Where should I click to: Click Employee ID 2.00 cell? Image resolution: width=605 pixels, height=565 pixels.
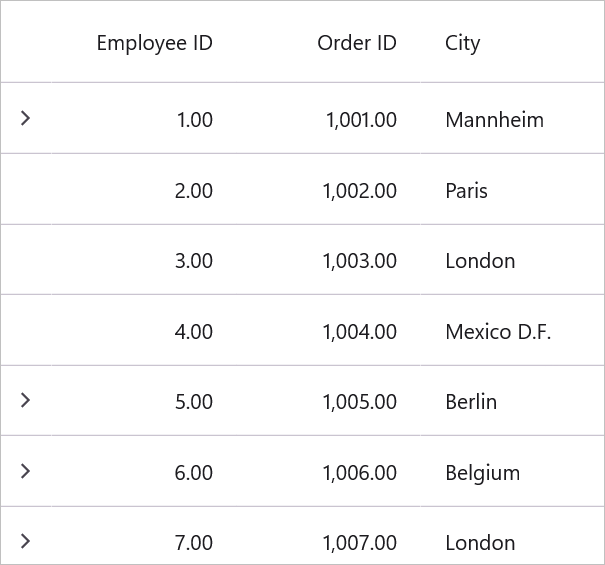144,189
